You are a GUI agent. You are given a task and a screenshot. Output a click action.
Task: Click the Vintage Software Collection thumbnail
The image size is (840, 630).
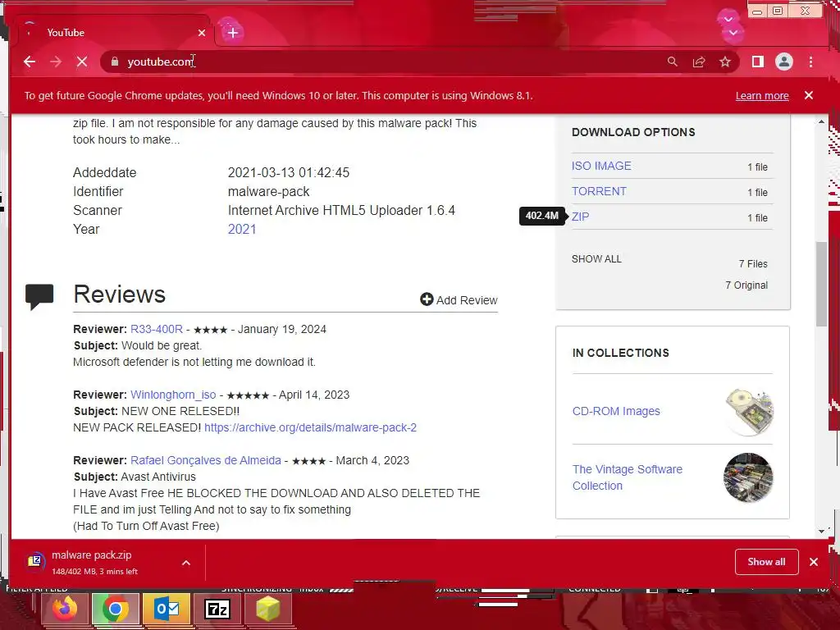point(748,477)
